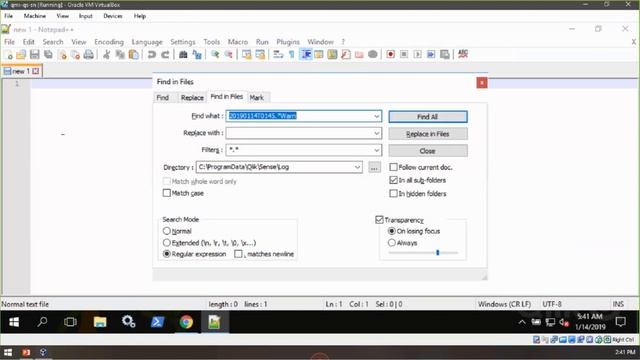Click the Zoom Out toolbar icon
The height and width of the screenshot is (360, 640).
point(229,54)
